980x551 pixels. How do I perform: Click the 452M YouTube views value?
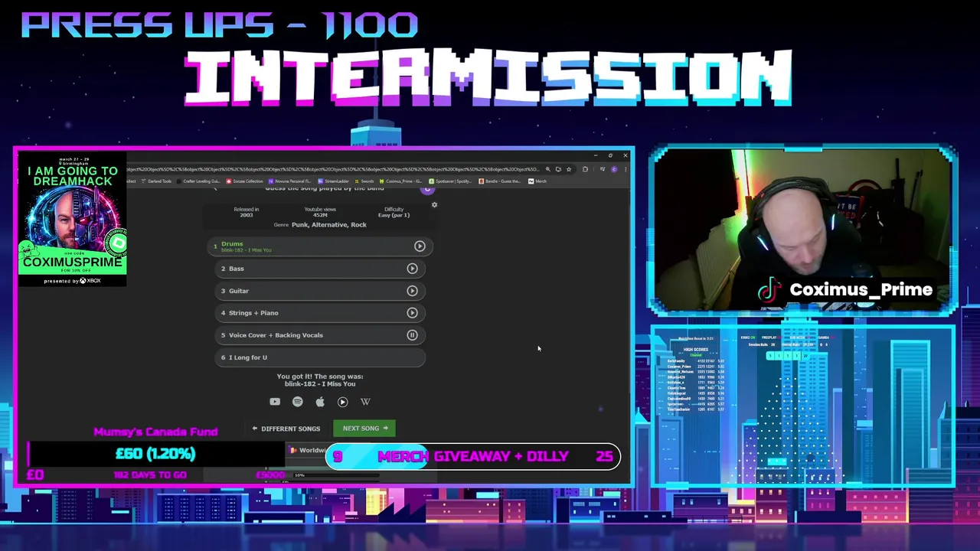click(x=320, y=215)
